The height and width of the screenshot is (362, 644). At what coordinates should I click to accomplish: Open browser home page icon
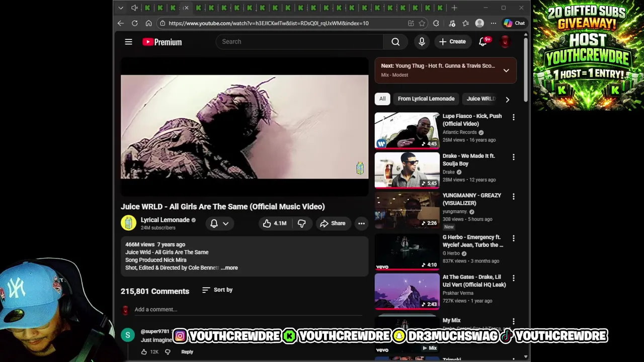[148, 23]
